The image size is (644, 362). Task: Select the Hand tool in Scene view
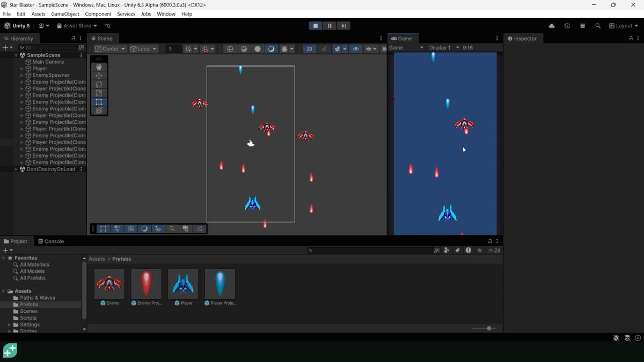click(99, 67)
